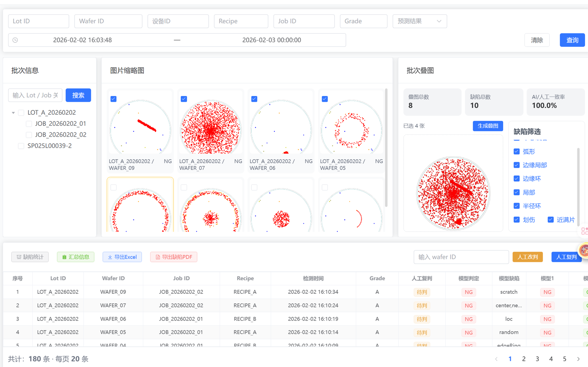Toggle the 划伤 defect filter
Screen dimensions: 588x367
516,220
